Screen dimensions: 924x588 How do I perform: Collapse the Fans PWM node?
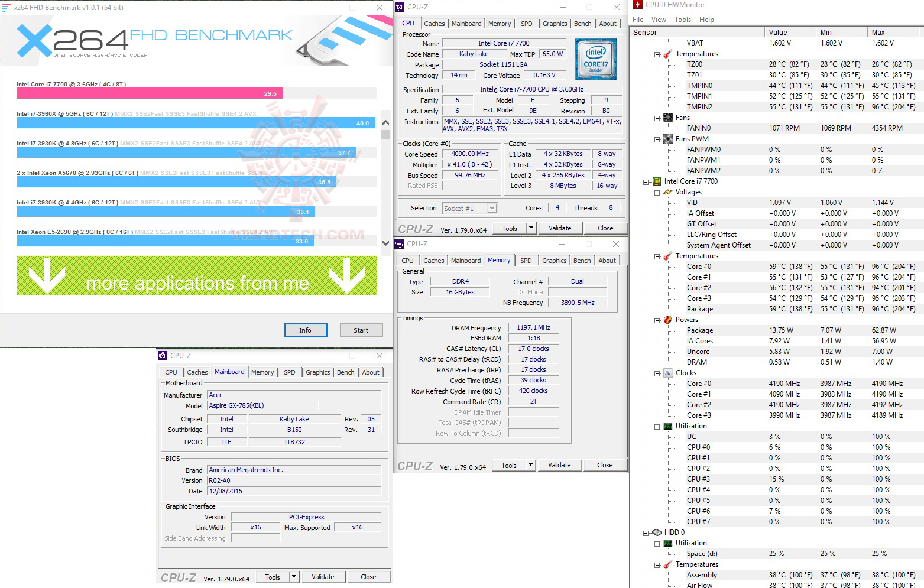(x=657, y=139)
